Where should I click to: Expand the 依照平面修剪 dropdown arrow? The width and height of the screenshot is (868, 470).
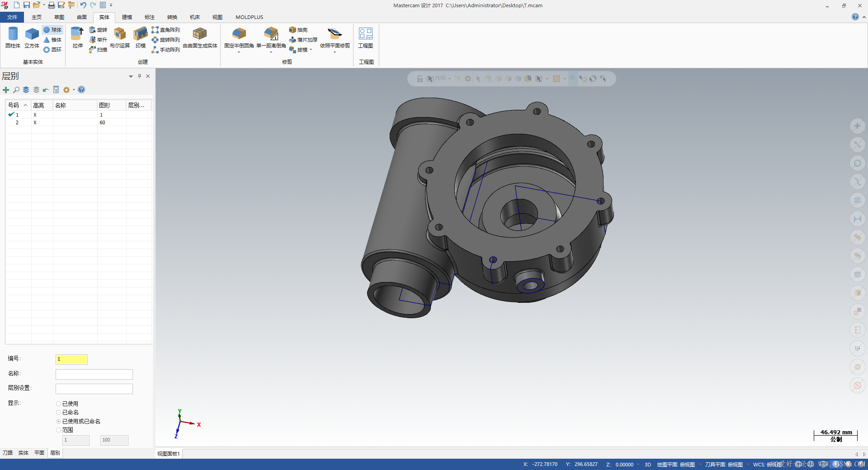point(335,52)
